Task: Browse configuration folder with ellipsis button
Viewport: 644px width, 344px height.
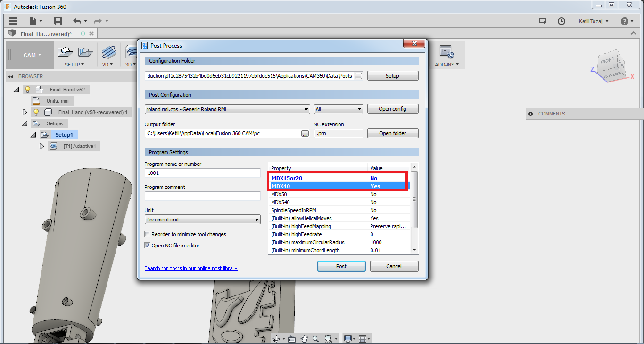Action: (358, 76)
